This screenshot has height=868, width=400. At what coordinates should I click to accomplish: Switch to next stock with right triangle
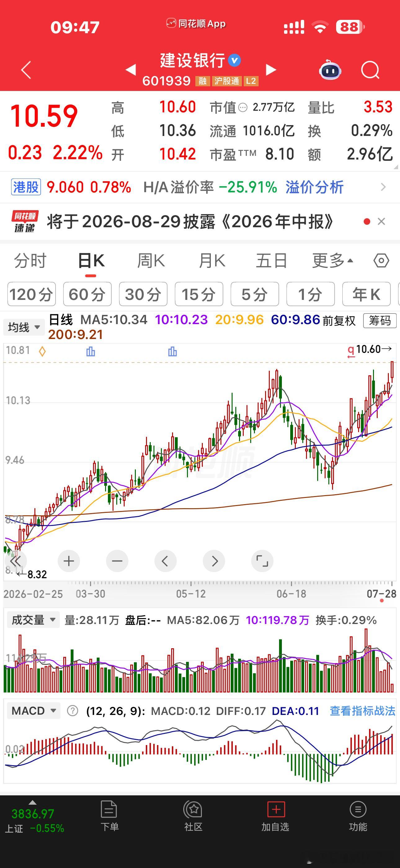271,70
